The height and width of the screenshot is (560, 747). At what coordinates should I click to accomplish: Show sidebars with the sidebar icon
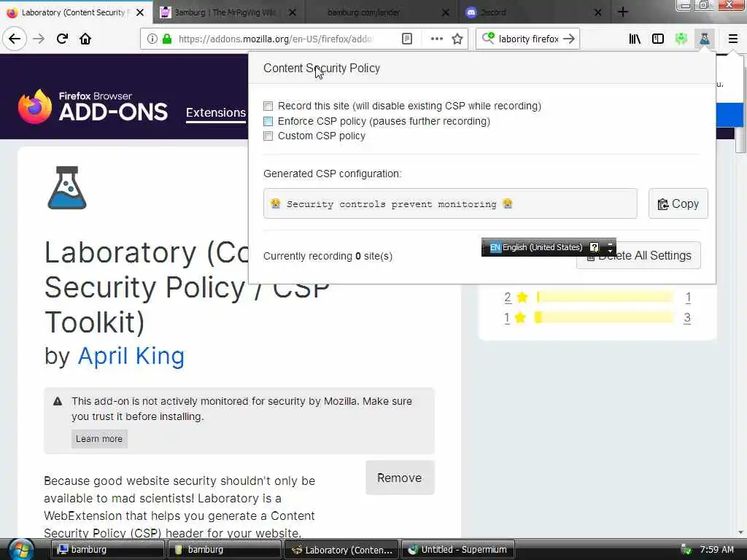tap(658, 39)
